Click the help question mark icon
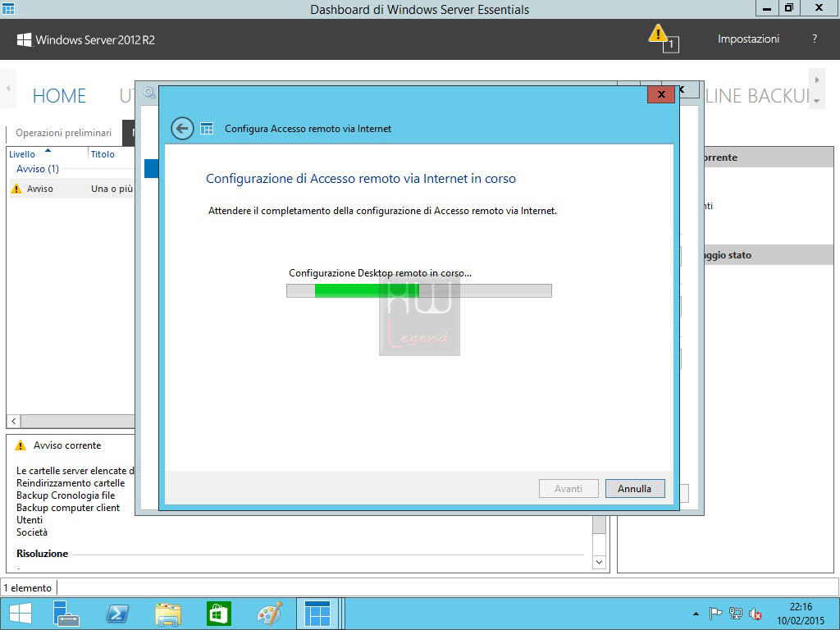 (815, 39)
